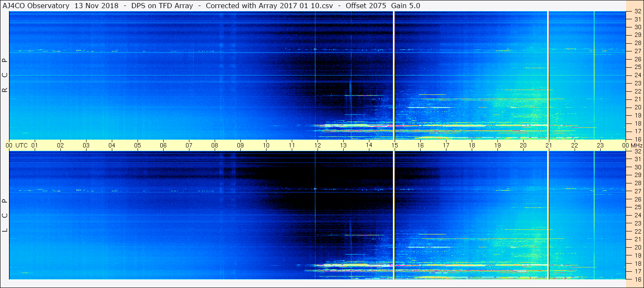644x288 pixels.
Task: Select the 15 hour mark on the time axis
Action: pyautogui.click(x=395, y=145)
